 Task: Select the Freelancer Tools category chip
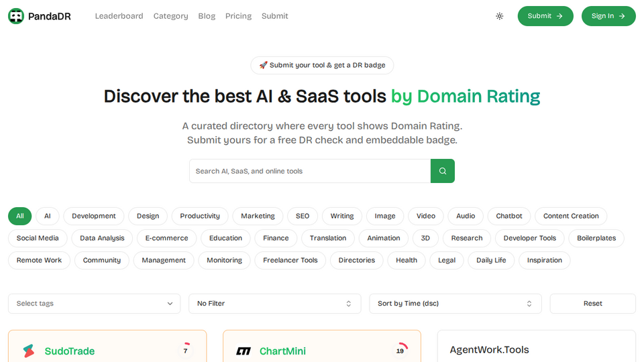(x=290, y=260)
